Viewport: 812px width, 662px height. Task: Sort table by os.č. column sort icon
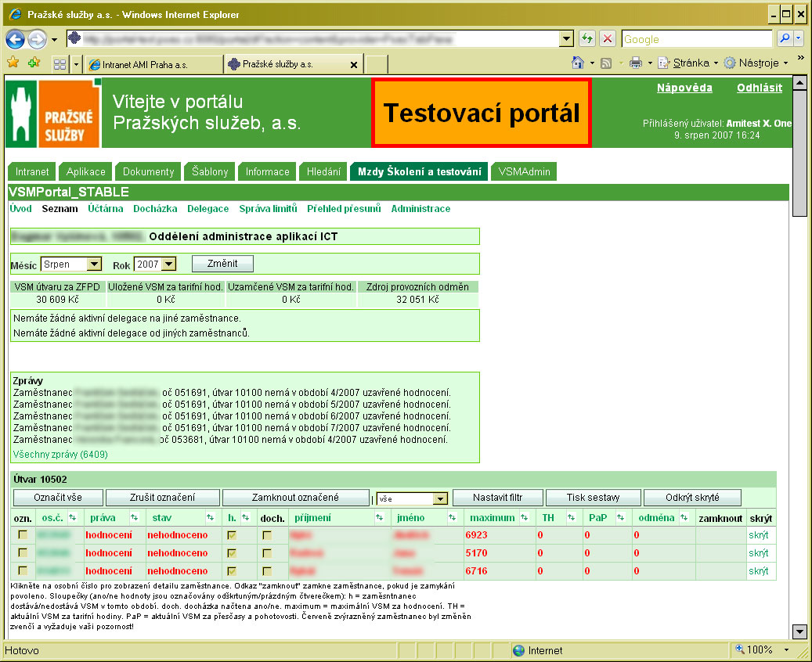click(x=72, y=517)
